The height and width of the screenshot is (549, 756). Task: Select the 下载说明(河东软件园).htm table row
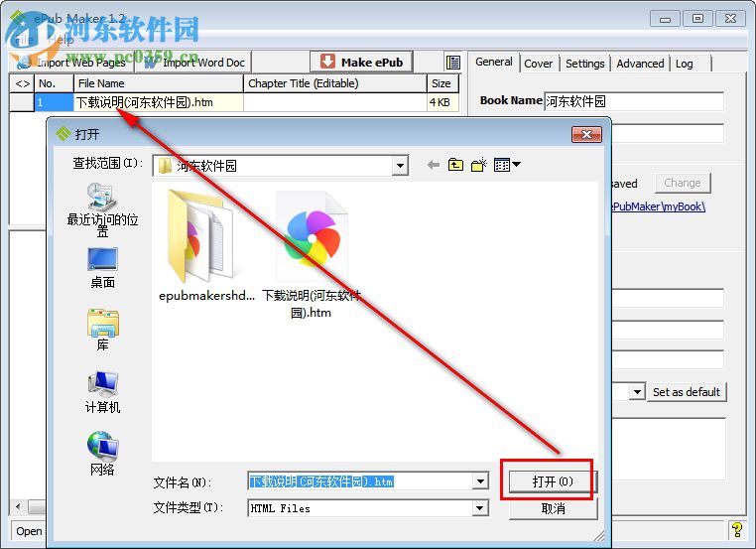click(234, 102)
